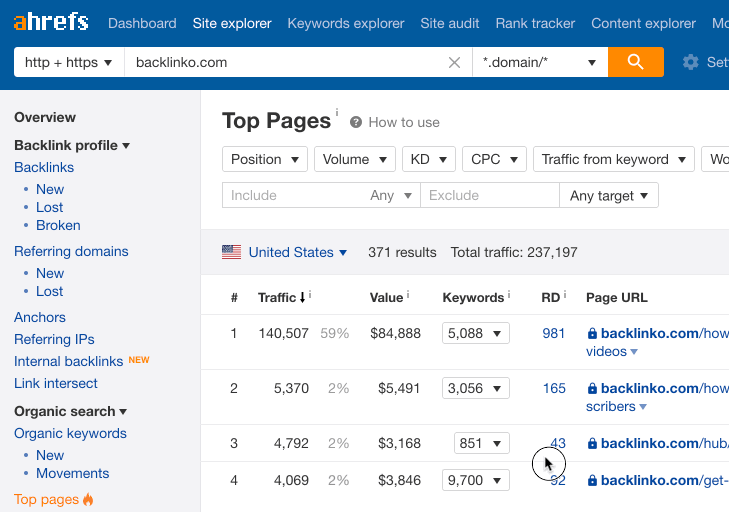Click the 165 referring domains link
Viewport: 729px width, 512px height.
coord(554,388)
